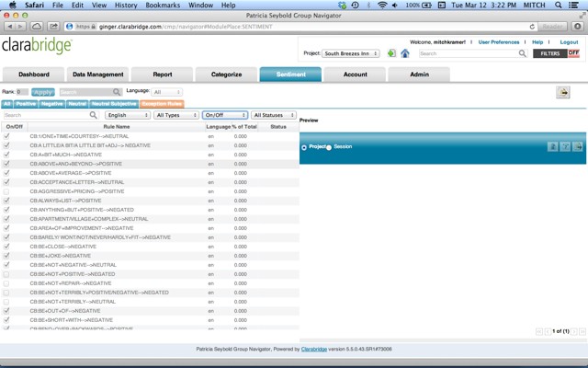Open Notification Center icon in menu bar

(x=573, y=5)
